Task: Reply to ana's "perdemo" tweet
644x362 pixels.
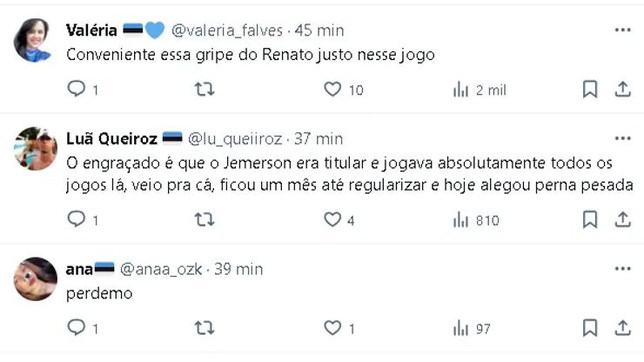Action: [77, 328]
